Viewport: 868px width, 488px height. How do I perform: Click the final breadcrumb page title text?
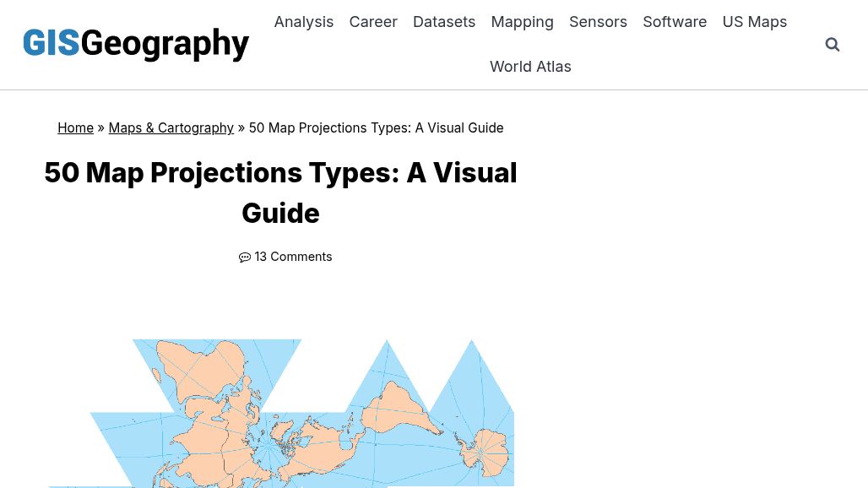pos(376,128)
